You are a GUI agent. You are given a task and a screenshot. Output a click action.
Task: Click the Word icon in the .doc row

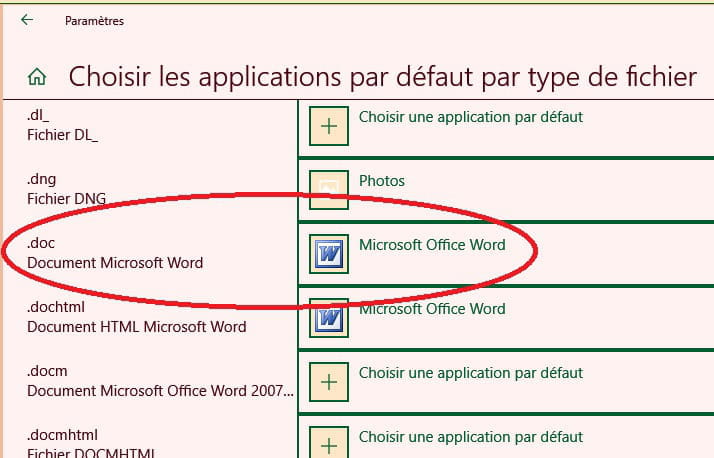(x=329, y=254)
